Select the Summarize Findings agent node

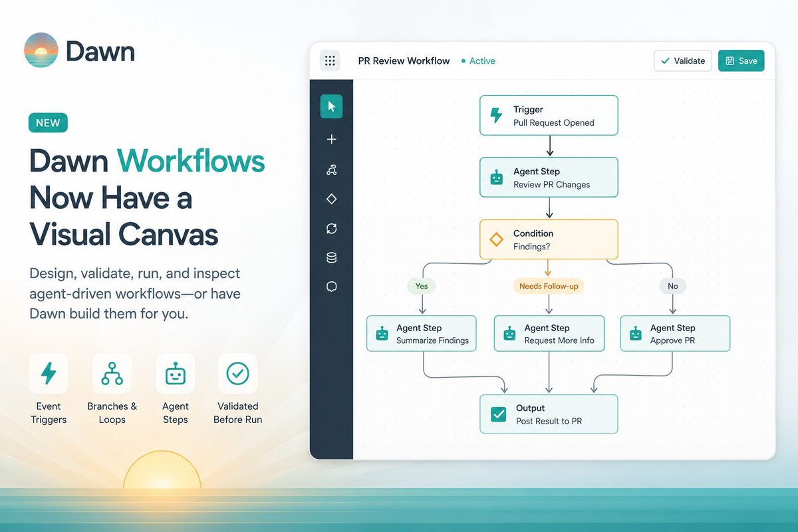pos(422,334)
